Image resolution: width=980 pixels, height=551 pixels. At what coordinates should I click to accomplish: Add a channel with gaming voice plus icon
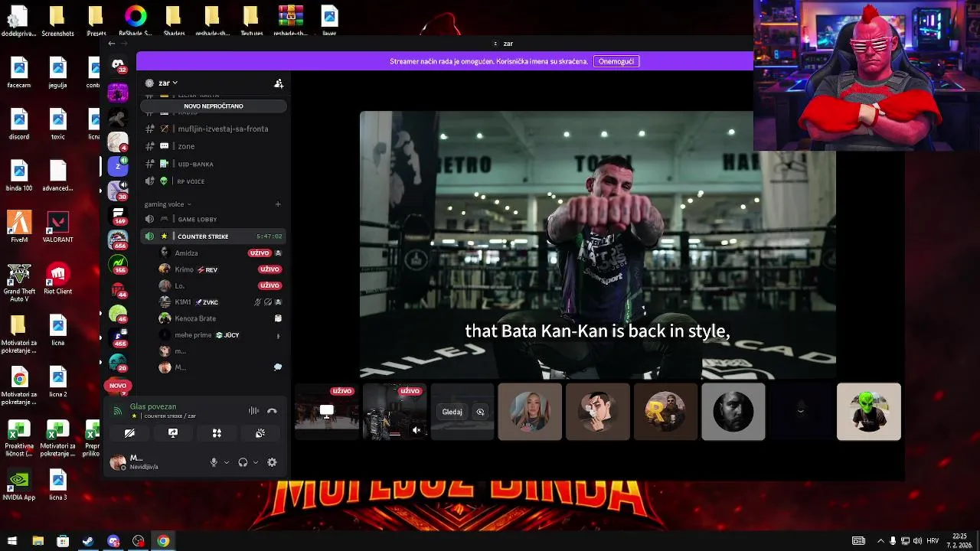[x=278, y=204]
